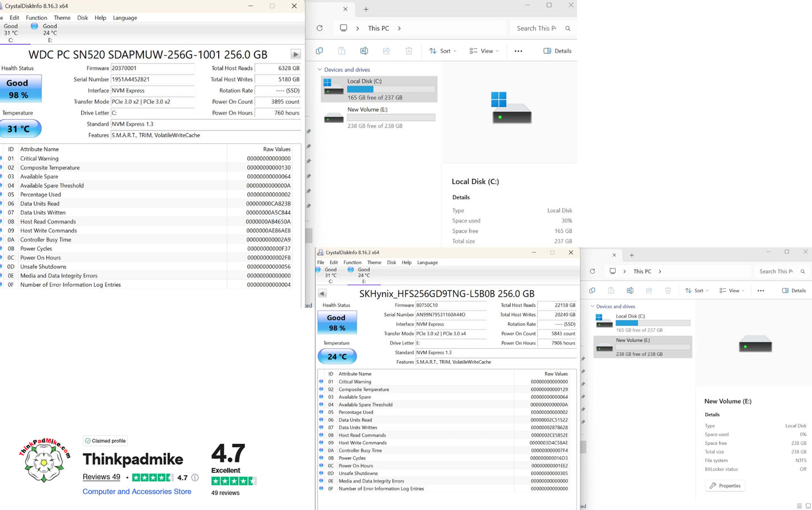Click search magnifier in upper File Explorer
Image resolution: width=812 pixels, height=510 pixels.
568,28
